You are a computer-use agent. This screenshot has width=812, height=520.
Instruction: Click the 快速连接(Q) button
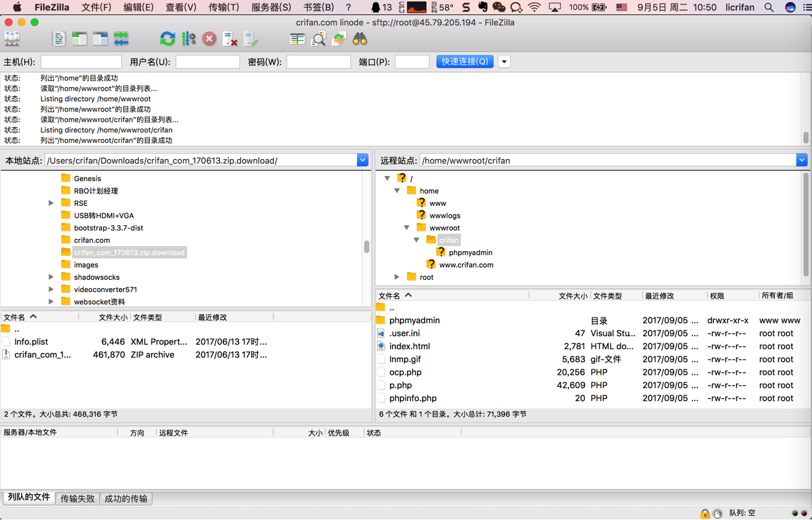tap(465, 62)
